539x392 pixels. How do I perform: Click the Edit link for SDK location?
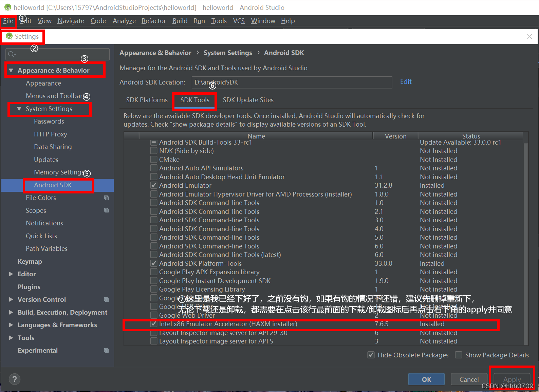click(406, 82)
